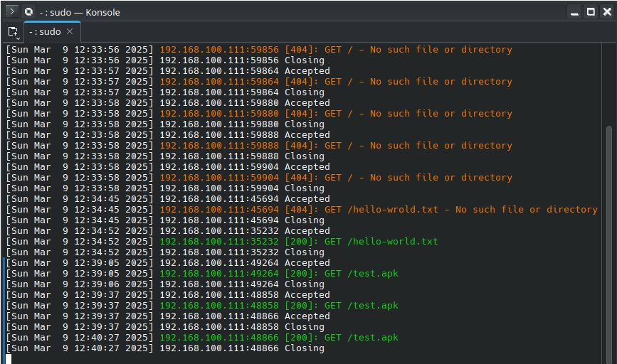Click the 12:40:27 'GET /test.apk' line
Screen dimensions: 617x364
tap(202, 337)
